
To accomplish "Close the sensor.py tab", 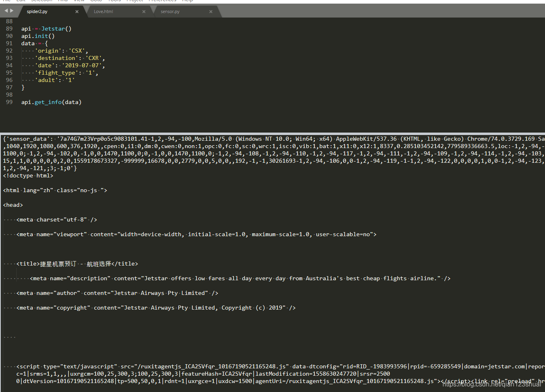I will click(x=211, y=11).
